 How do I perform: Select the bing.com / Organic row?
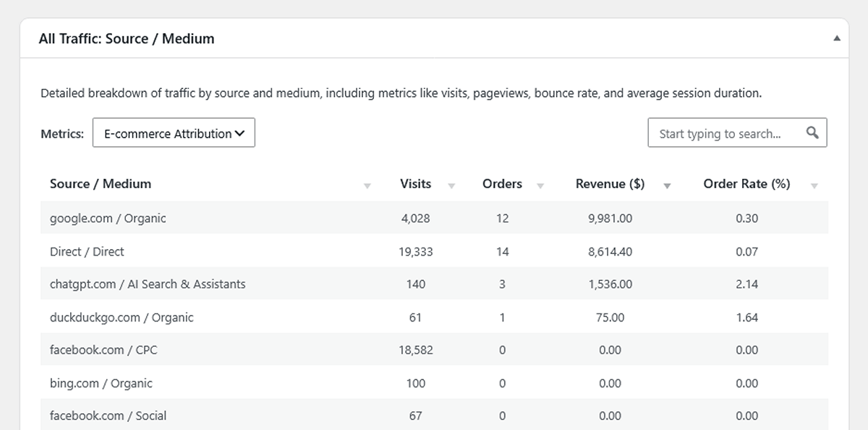[x=434, y=383]
